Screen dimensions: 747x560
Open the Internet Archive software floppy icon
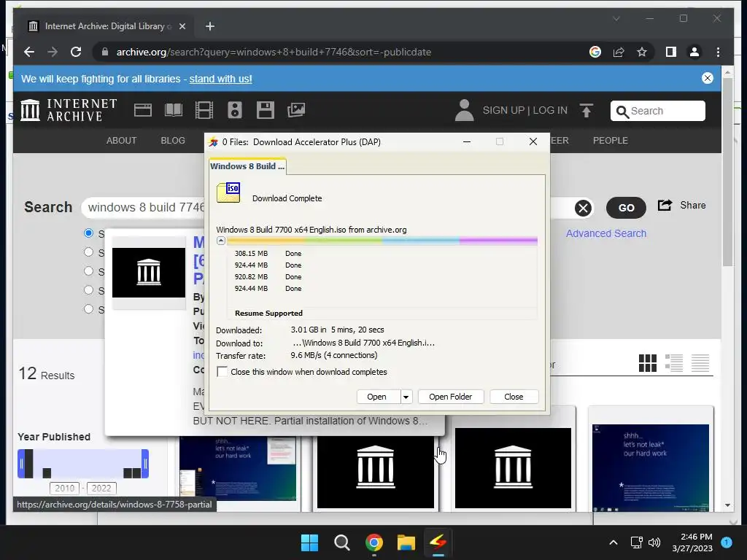click(266, 110)
